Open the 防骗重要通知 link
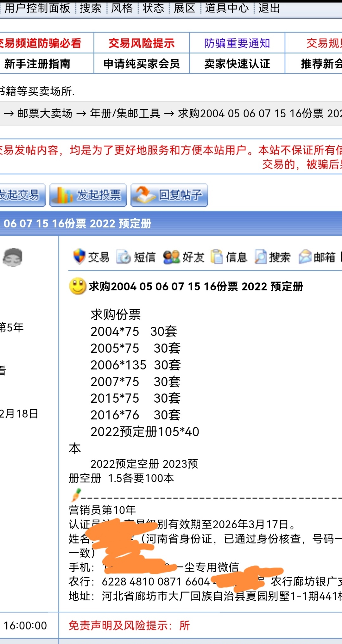The image size is (342, 644). pyautogui.click(x=237, y=43)
